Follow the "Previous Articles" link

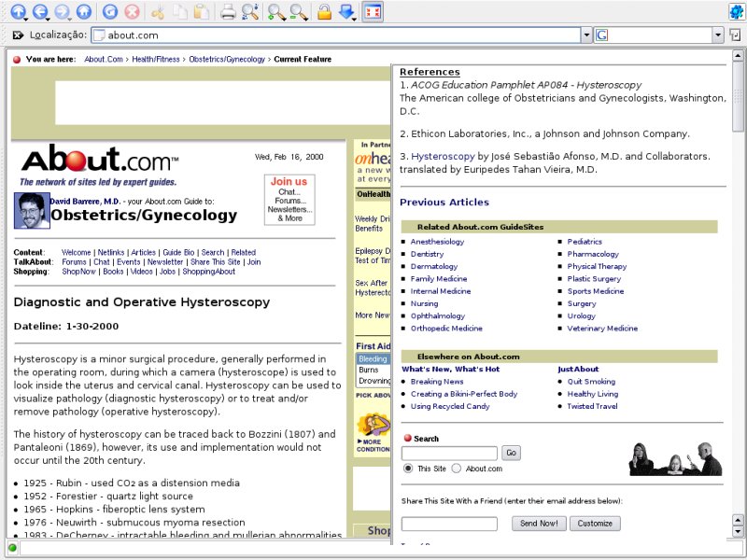pyautogui.click(x=444, y=202)
